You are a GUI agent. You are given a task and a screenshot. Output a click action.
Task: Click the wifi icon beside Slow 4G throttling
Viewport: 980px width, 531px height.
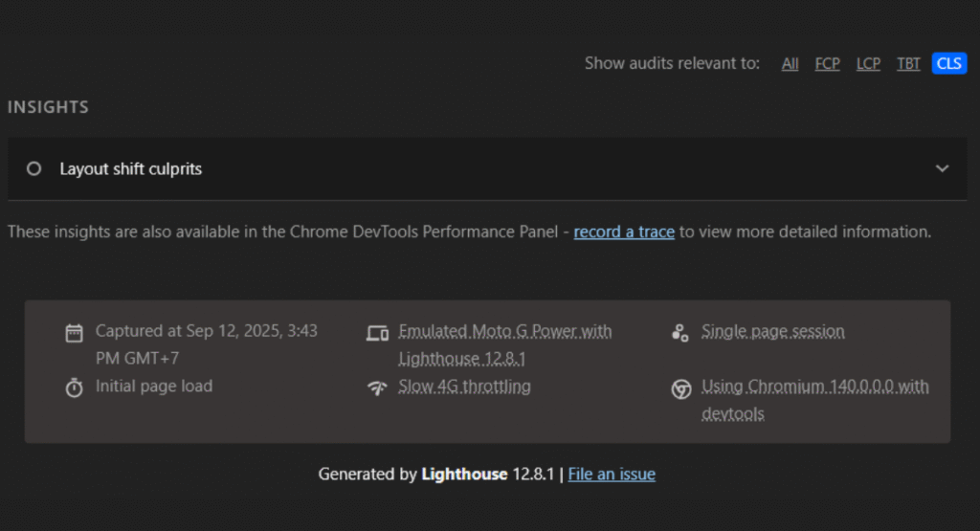(377, 388)
